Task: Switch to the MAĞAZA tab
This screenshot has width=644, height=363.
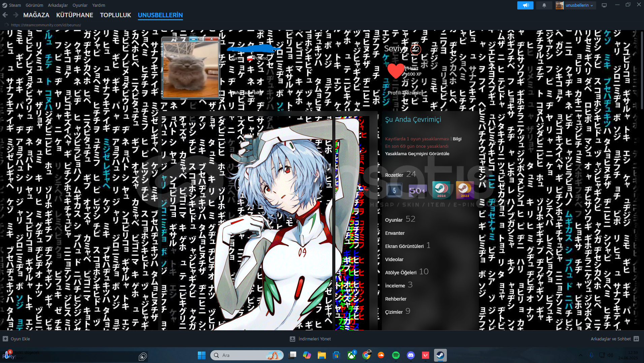Action: coord(36,15)
